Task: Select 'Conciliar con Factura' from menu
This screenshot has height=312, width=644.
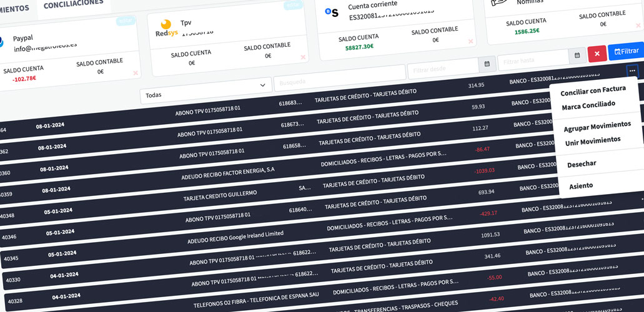Action: click(593, 90)
